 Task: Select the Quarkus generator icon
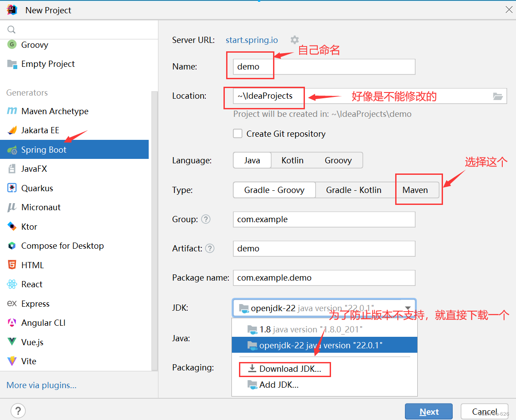tap(12, 188)
